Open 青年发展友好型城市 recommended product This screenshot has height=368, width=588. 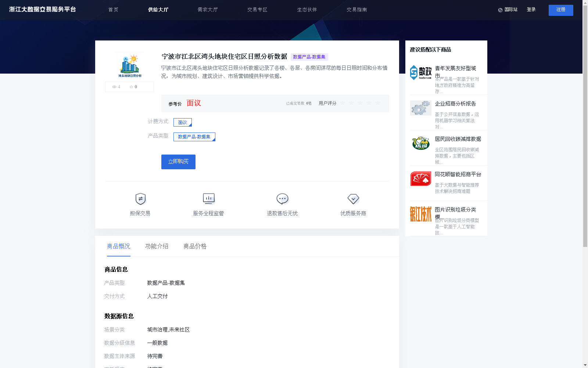pyautogui.click(x=456, y=72)
